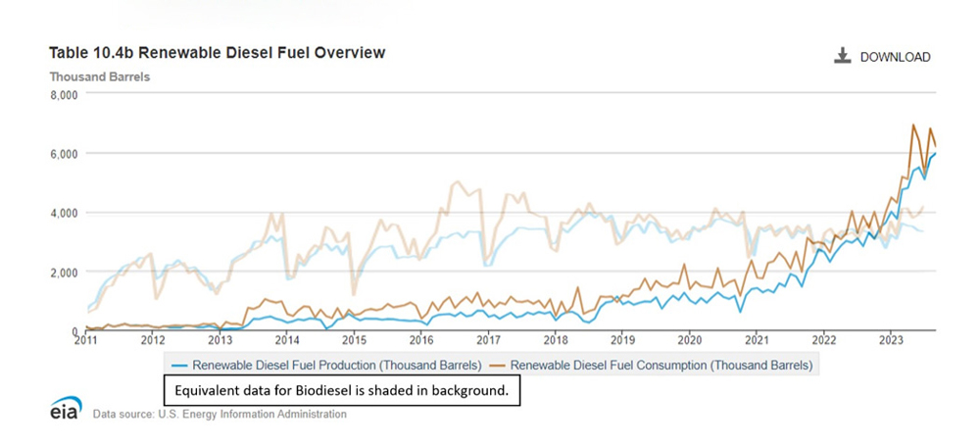
Task: Toggle the Renewable Diesel Fuel Production legend entry
Action: [x=325, y=365]
